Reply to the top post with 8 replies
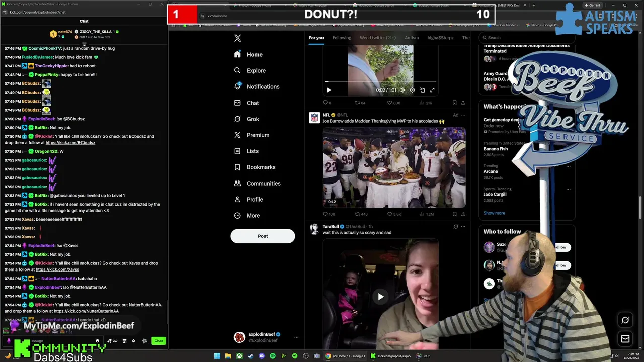 [327, 103]
